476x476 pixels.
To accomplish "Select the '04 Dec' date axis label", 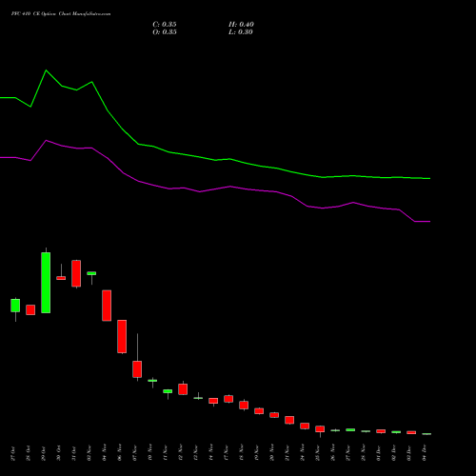I will click(425, 453).
